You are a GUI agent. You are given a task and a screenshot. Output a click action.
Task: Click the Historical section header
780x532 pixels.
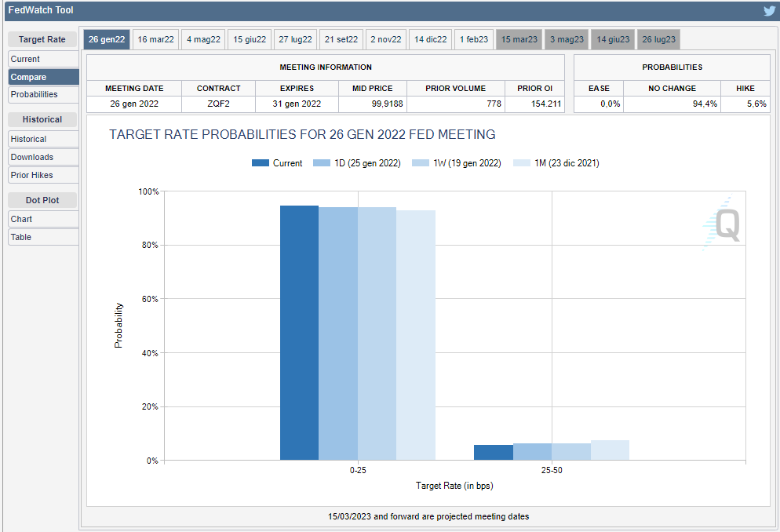click(42, 119)
